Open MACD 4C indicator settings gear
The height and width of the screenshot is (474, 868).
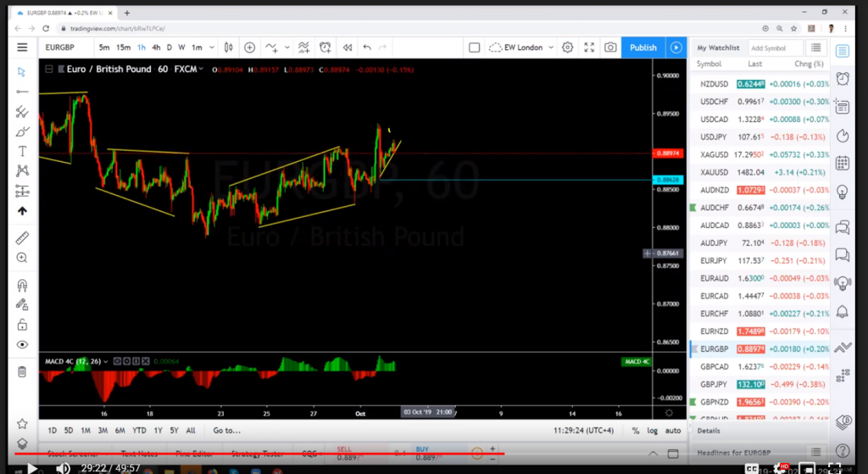pyautogui.click(x=127, y=361)
